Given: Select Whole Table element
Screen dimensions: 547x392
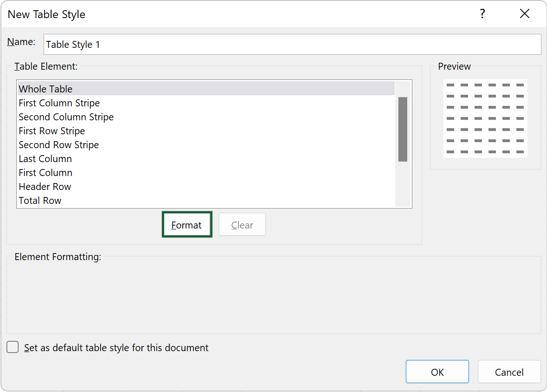Looking at the screenshot, I should [46, 89].
